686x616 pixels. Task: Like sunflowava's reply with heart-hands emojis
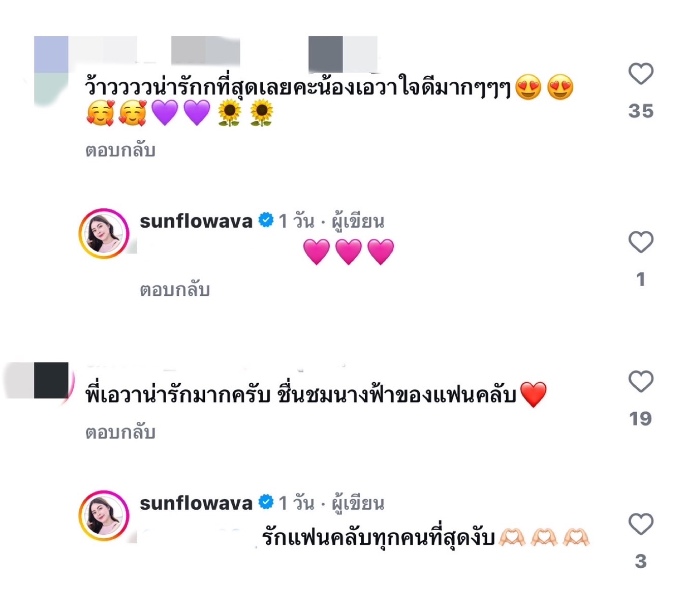(x=641, y=524)
